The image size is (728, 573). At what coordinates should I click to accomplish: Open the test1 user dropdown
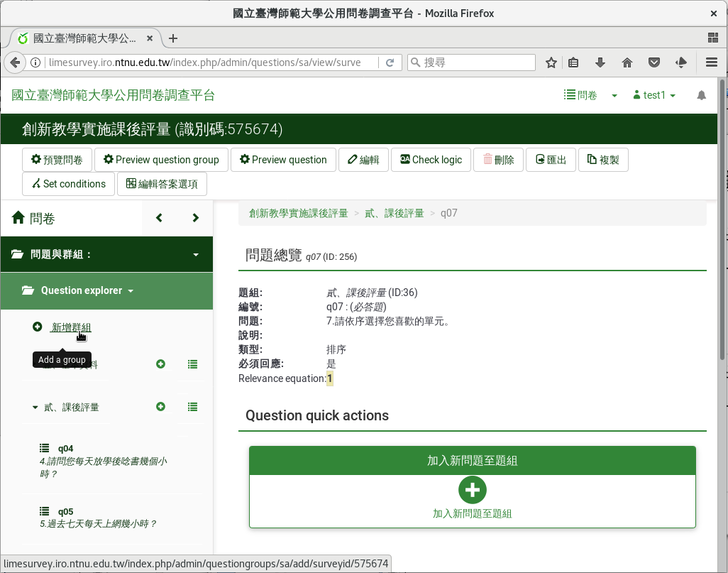pos(654,95)
